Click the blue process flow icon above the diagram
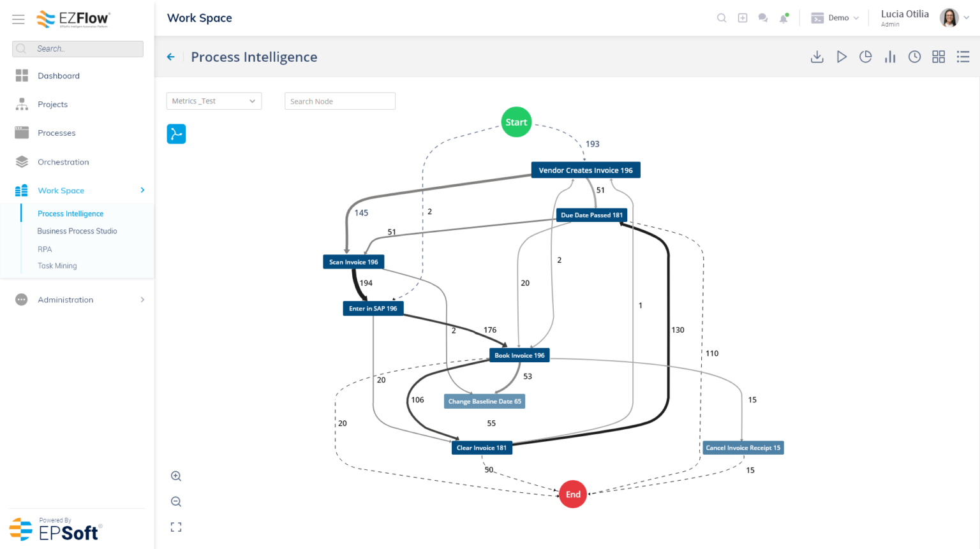 pos(176,134)
